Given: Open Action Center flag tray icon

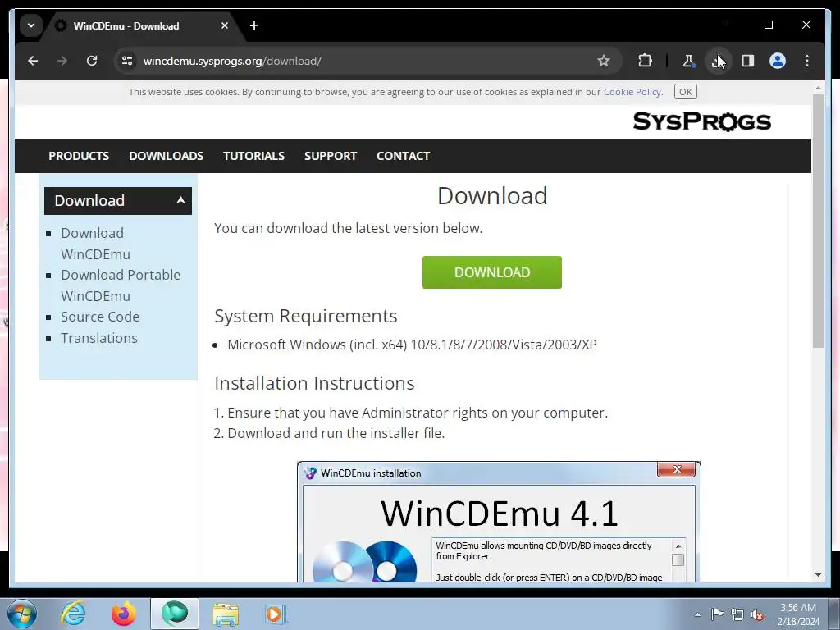Looking at the screenshot, I should coord(717,614).
